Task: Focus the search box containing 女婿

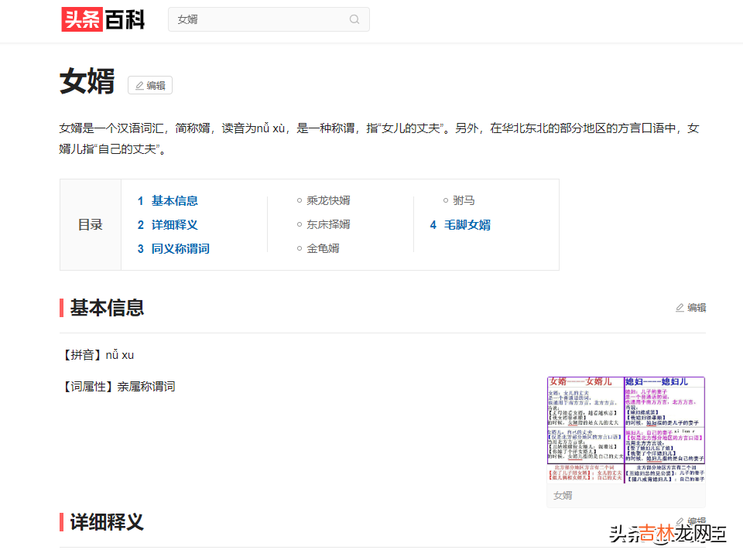Action: point(259,19)
